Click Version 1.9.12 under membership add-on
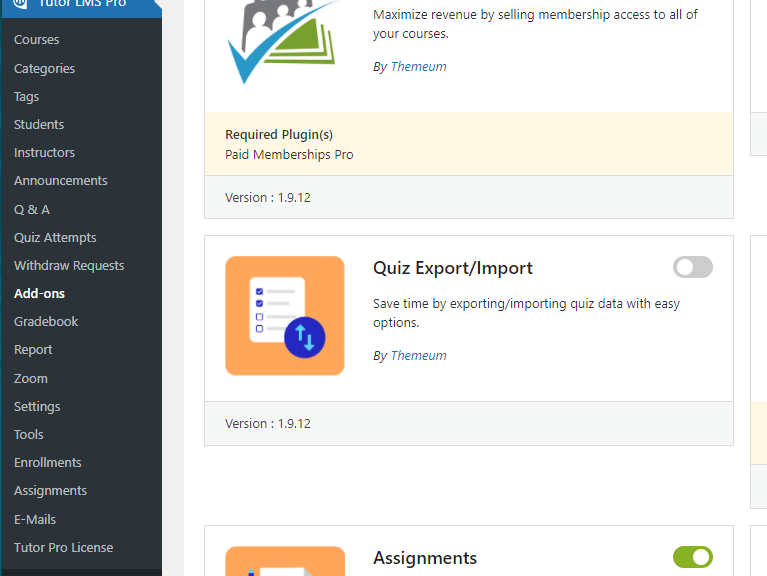 (x=268, y=198)
